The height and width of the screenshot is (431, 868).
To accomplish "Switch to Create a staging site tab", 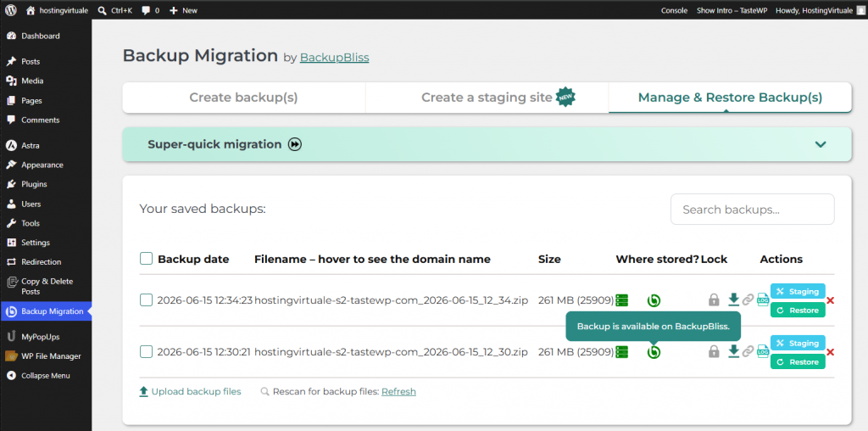I will tap(487, 98).
